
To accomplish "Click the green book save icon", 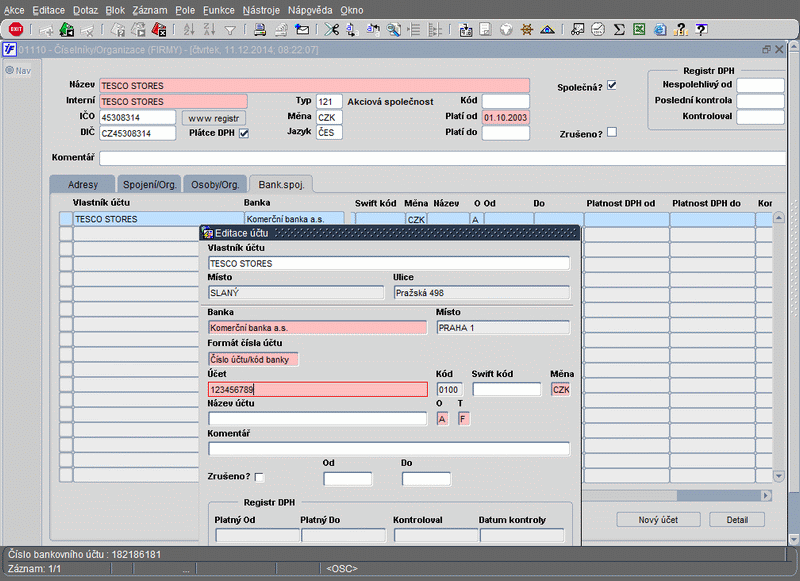I will [67, 30].
